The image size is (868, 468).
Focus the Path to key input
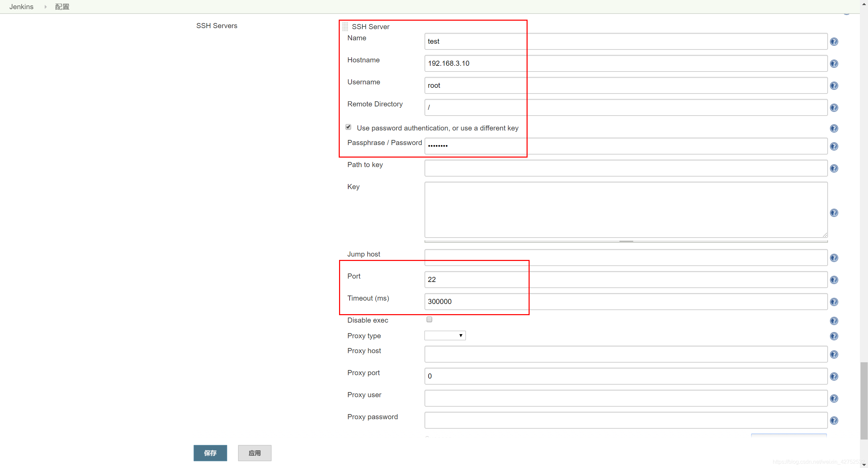pos(626,168)
